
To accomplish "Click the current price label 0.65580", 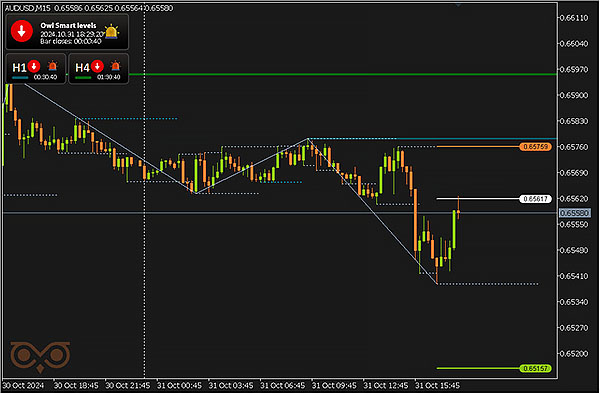I will (575, 213).
